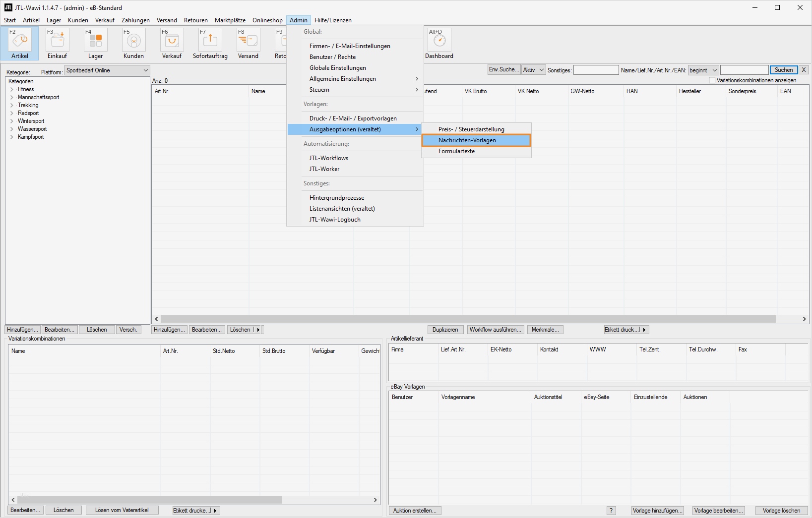Screen dimensions: 812x518
Task: Open JTL-Wawi-Logbuch menu entry
Action: pos(355,220)
